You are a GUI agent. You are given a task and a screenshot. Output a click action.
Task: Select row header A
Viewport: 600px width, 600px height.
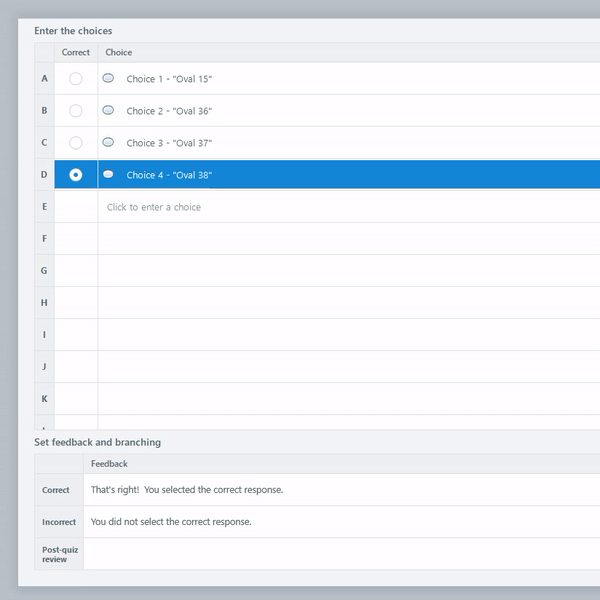pos(44,78)
